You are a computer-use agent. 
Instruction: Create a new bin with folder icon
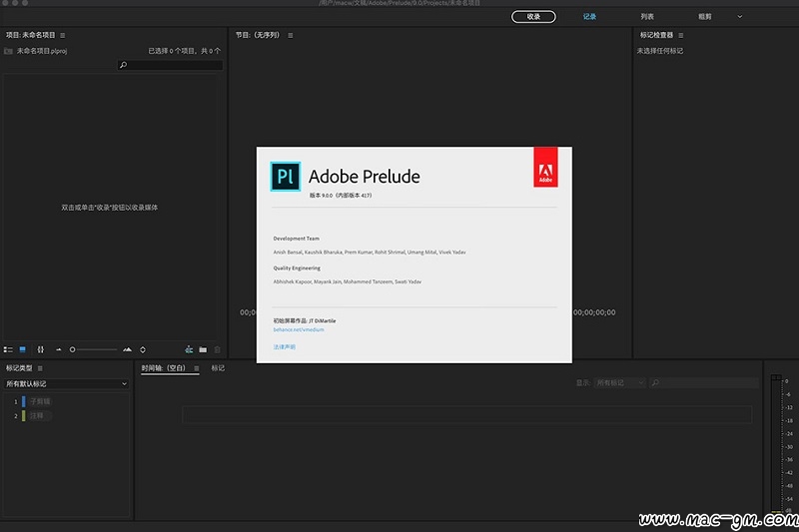click(203, 349)
